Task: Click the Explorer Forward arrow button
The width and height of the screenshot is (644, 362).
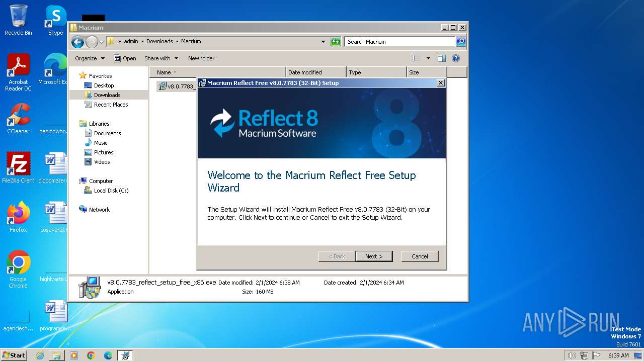Action: [92, 42]
